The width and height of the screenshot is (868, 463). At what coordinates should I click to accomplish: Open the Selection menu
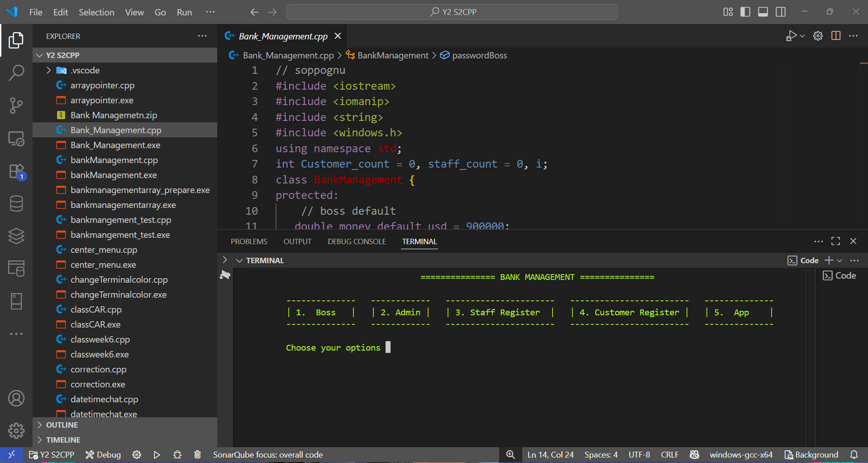click(96, 12)
